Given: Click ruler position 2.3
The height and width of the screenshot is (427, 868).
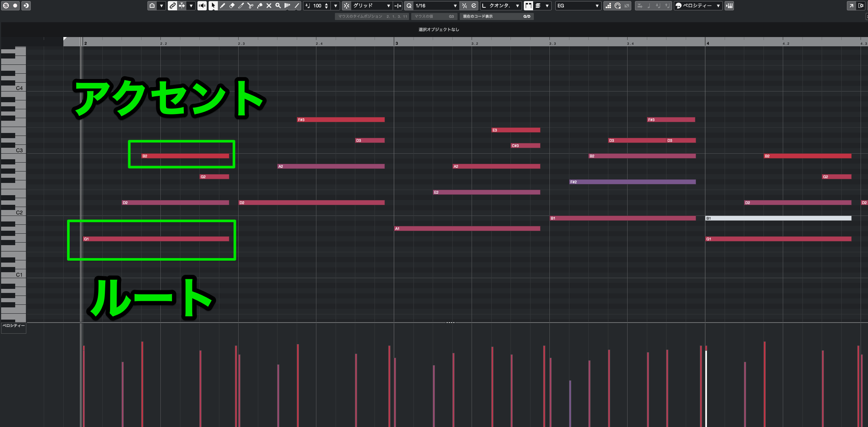Looking at the screenshot, I should 241,44.
